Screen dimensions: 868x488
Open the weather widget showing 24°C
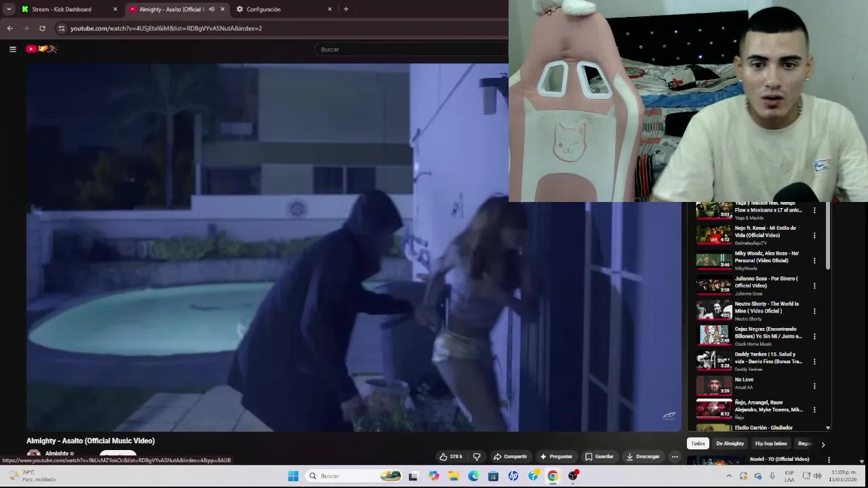click(31, 476)
